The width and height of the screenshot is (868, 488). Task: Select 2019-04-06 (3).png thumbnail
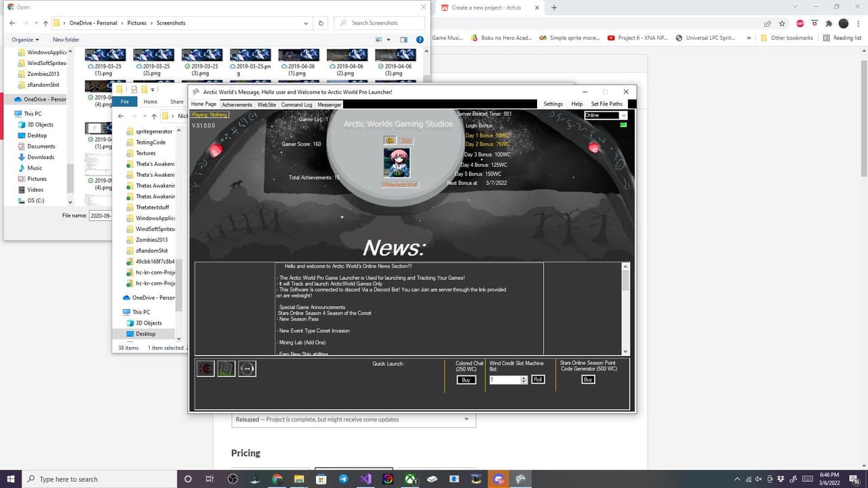395,62
